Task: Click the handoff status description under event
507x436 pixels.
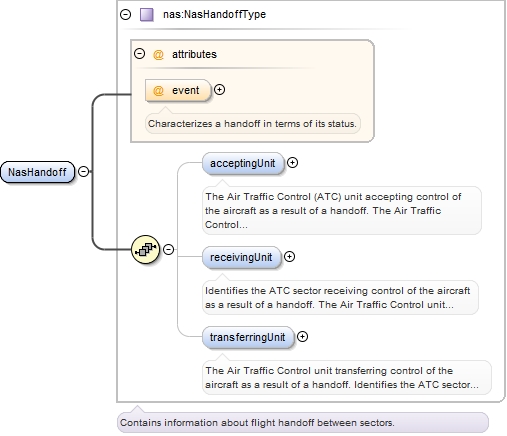Action: (x=252, y=124)
